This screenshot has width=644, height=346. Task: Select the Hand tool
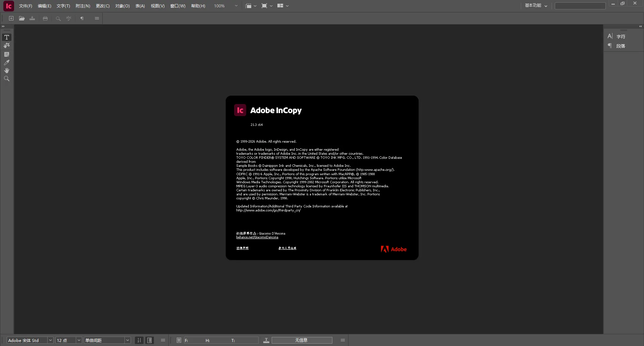[x=7, y=70]
